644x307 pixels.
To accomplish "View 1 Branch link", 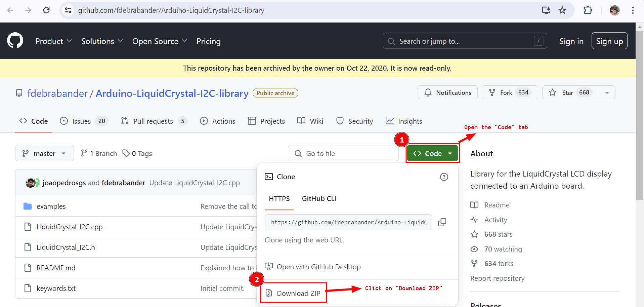I will click(x=99, y=153).
